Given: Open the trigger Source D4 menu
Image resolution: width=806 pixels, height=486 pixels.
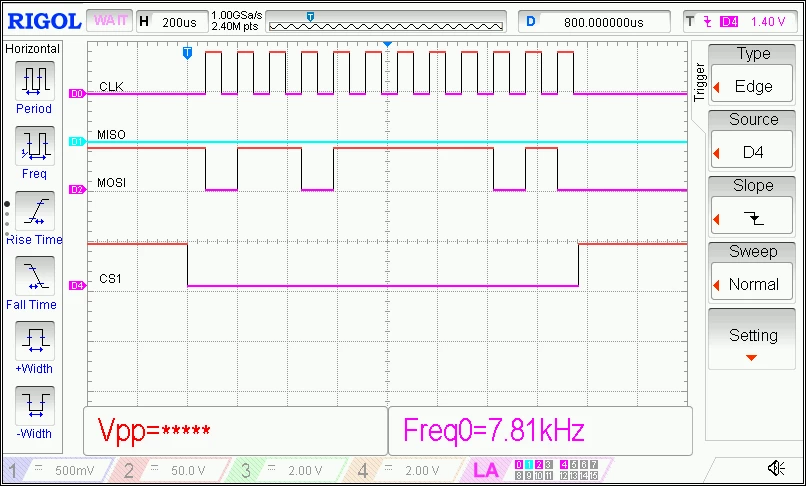Looking at the screenshot, I should coord(752,139).
